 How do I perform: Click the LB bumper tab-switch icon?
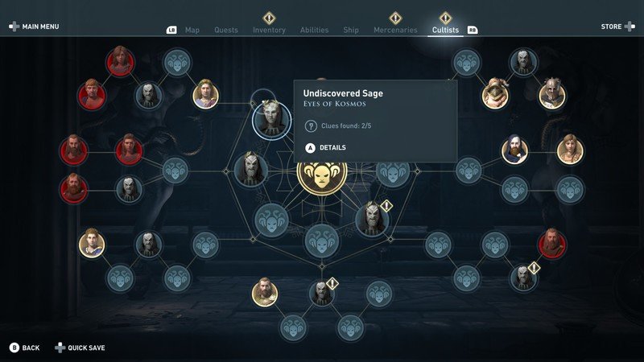(x=171, y=30)
